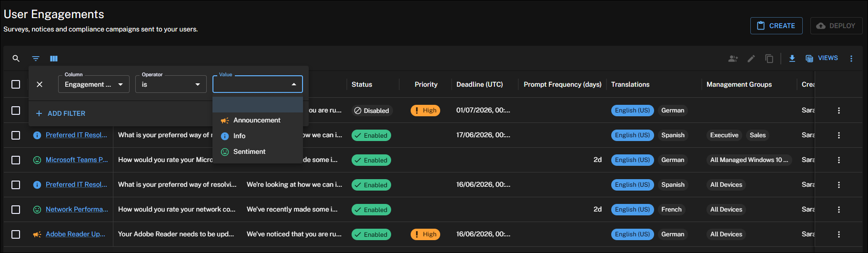The width and height of the screenshot is (868, 253).
Task: Click the Disabled status chip
Action: click(372, 111)
